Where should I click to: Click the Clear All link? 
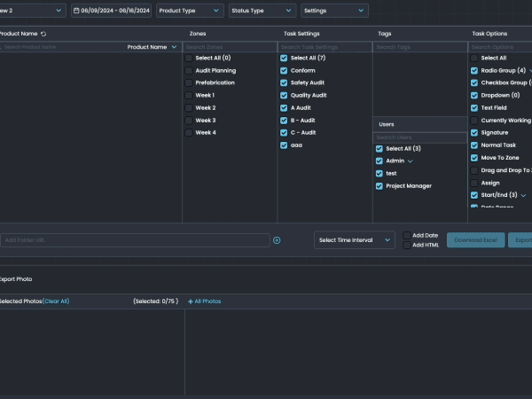[x=56, y=301]
